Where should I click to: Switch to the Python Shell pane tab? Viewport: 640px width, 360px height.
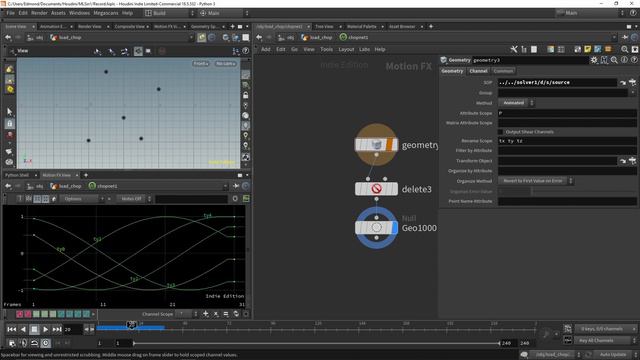pyautogui.click(x=17, y=175)
